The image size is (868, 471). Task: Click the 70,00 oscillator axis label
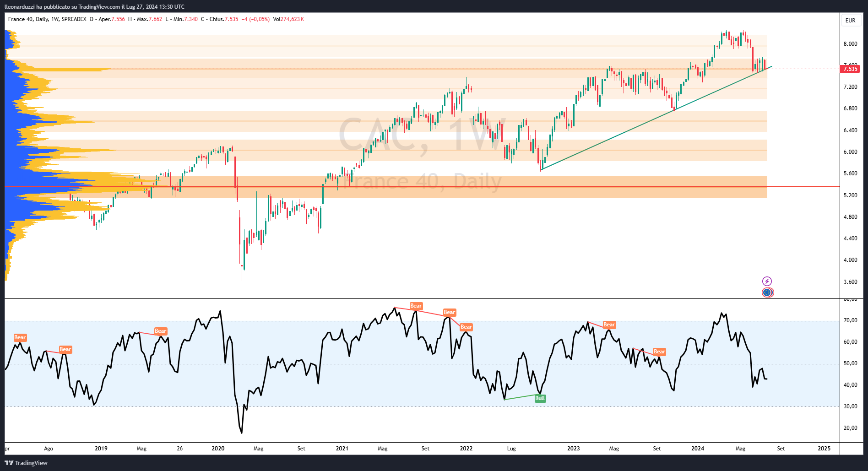850,320
